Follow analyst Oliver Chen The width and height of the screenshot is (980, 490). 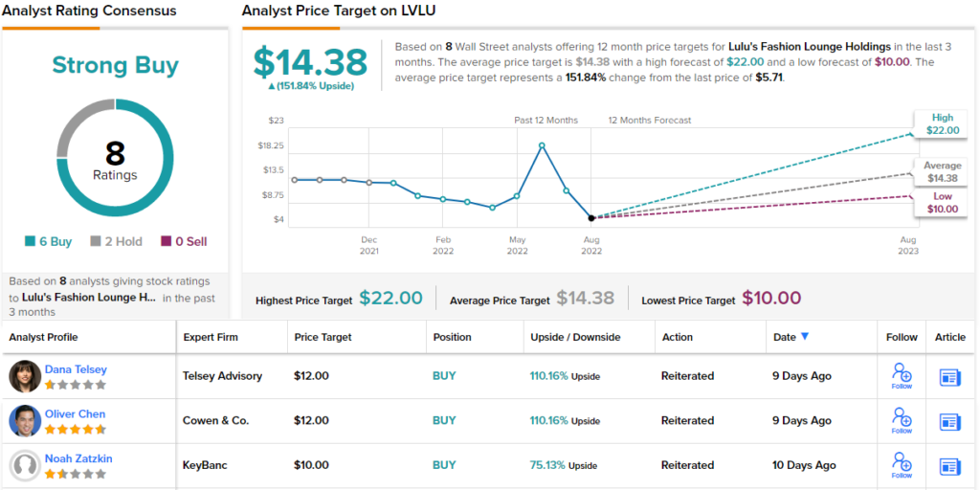[901, 420]
